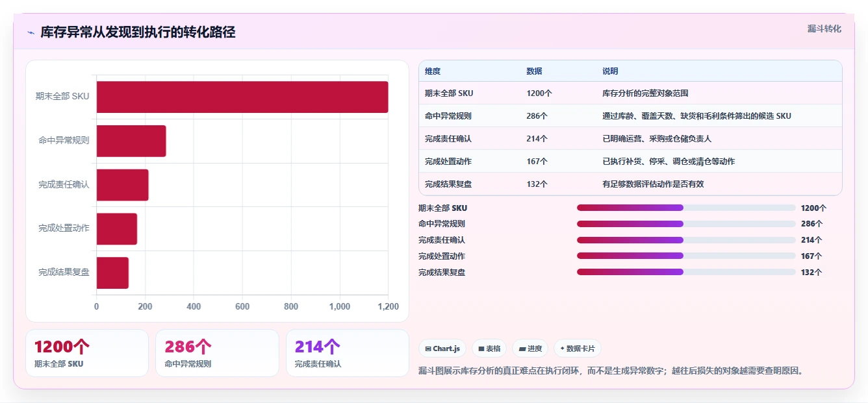Image resolution: width=868 pixels, height=403 pixels.
Task: Click description 已明确运营、采购或仓储负责人
Action: (x=657, y=139)
